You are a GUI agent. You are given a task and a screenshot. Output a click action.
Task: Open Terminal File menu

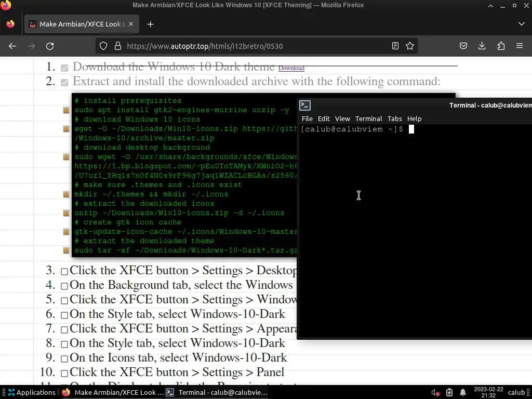(307, 119)
